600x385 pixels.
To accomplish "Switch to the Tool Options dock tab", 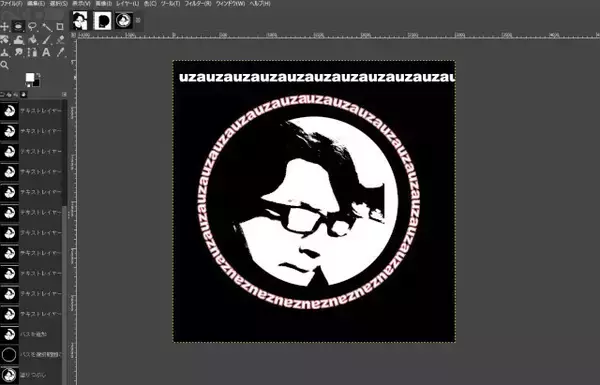I will [3, 95].
